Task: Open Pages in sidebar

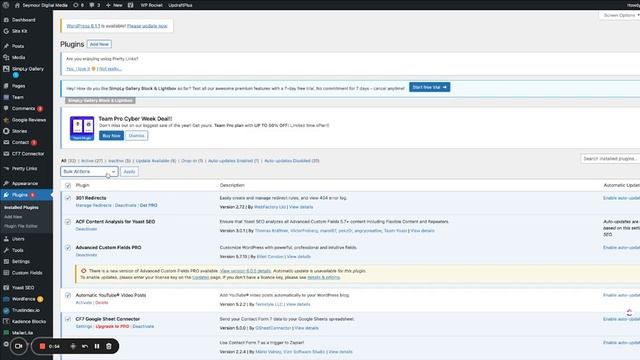Action: point(18,86)
